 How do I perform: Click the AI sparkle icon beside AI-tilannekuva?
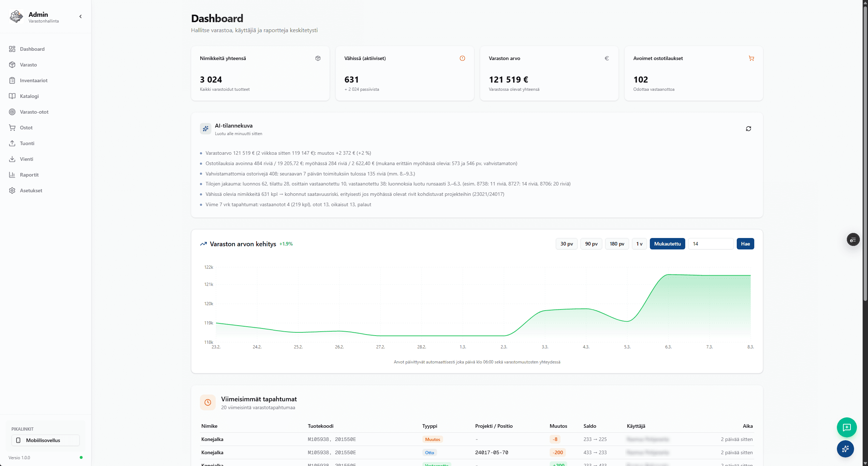point(206,129)
